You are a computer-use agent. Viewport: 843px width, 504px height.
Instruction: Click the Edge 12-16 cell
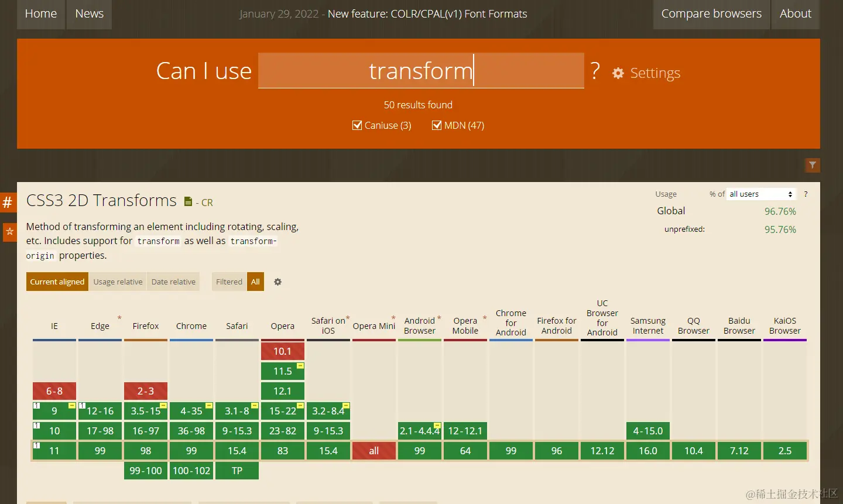[x=100, y=411]
